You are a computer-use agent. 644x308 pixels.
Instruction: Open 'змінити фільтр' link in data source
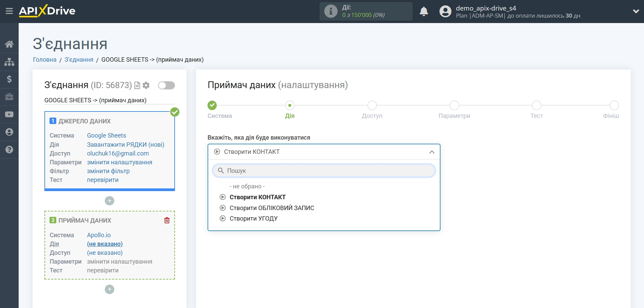[108, 171]
